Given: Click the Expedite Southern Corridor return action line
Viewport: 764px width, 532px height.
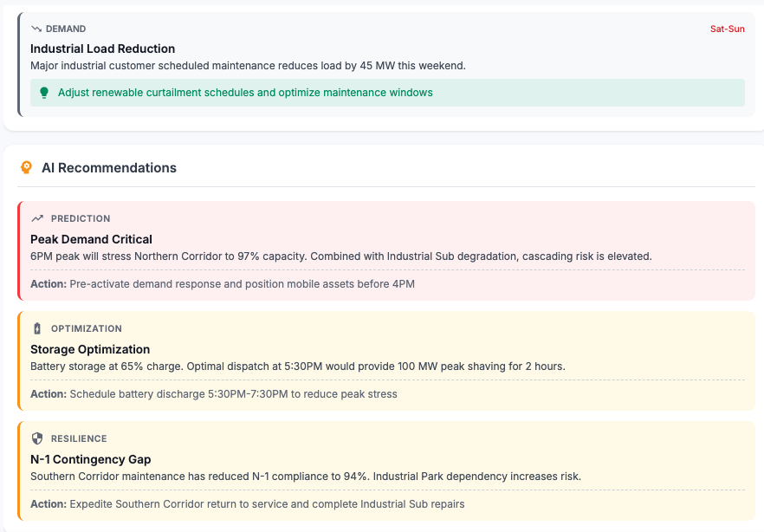Looking at the screenshot, I should tap(248, 504).
